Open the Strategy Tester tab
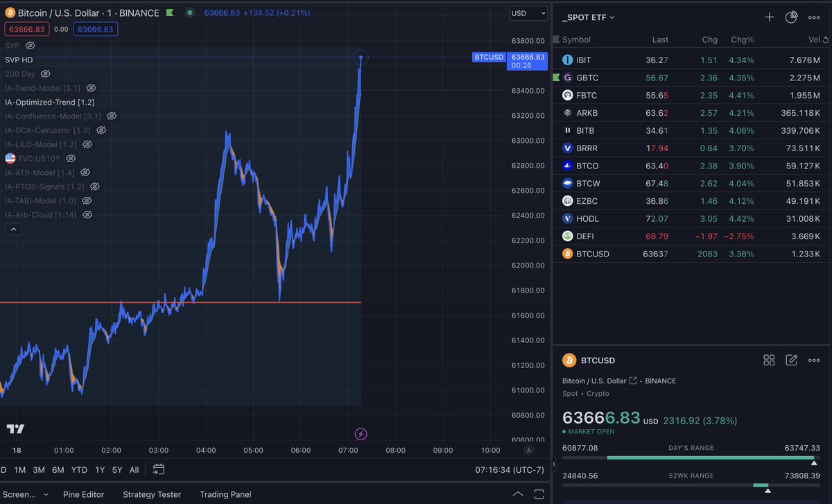This screenshot has width=832, height=504. click(x=152, y=494)
